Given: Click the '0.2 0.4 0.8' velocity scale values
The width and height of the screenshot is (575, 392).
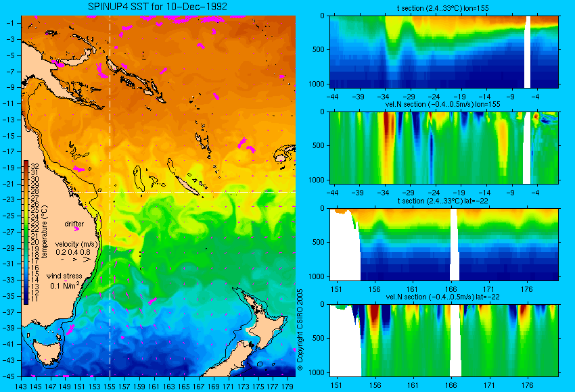Looking at the screenshot, I should pyautogui.click(x=73, y=252).
